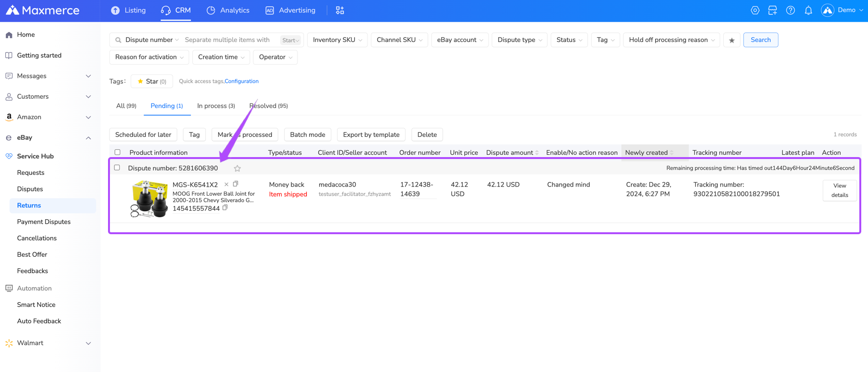The height and width of the screenshot is (372, 868).
Task: Switch to the All (99) tab
Action: tap(126, 106)
